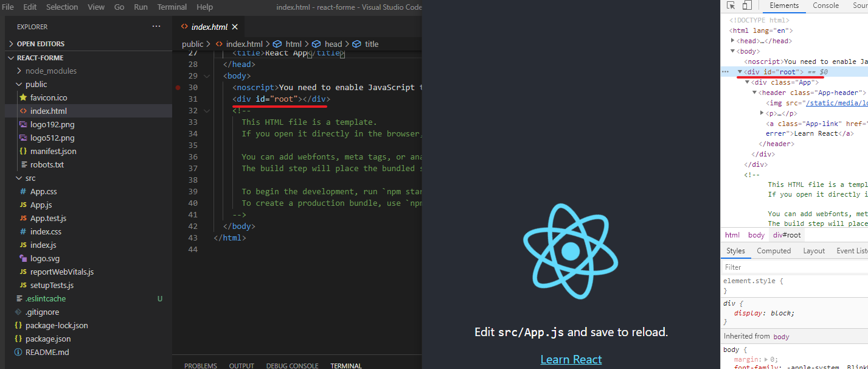Open the View menu

pyautogui.click(x=96, y=7)
